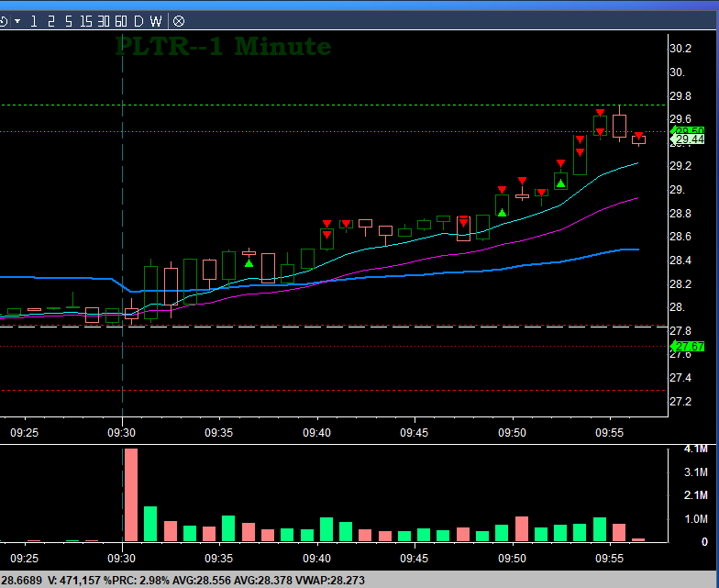Click 09:25 on the volume pane time axis
The width and height of the screenshot is (719, 588).
pyautogui.click(x=24, y=558)
